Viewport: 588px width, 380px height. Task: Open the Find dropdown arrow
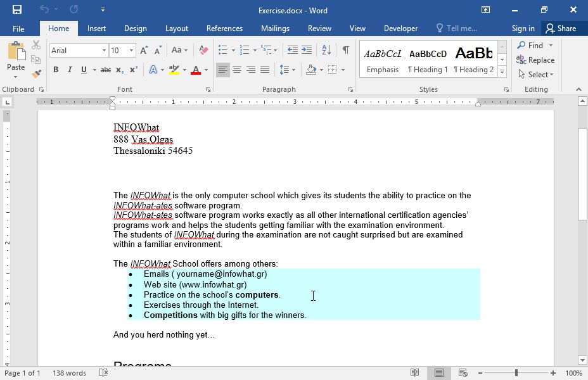tap(551, 46)
